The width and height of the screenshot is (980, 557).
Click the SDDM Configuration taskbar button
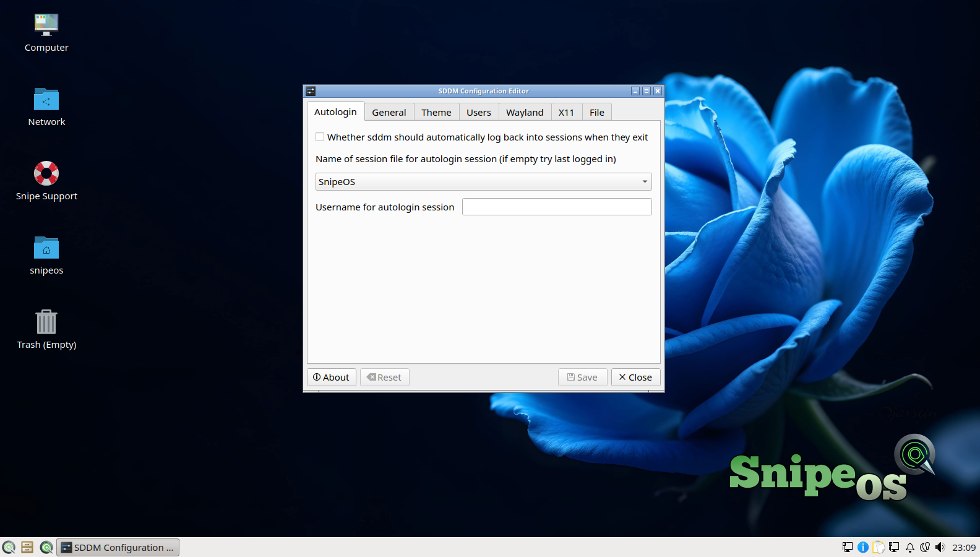click(x=118, y=547)
